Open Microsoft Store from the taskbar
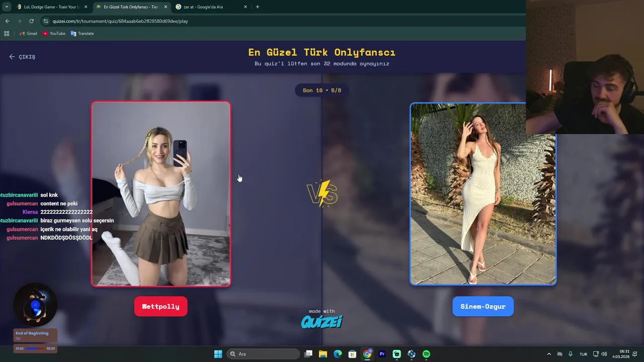 click(353, 354)
